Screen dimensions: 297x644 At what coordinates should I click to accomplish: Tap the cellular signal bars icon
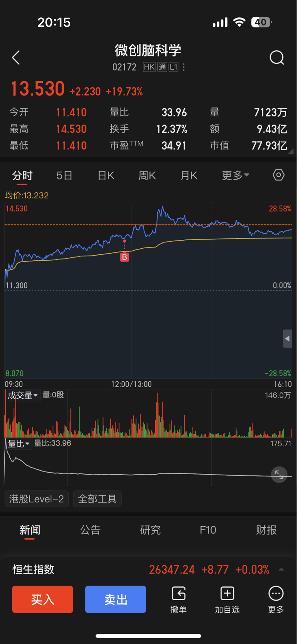point(220,22)
